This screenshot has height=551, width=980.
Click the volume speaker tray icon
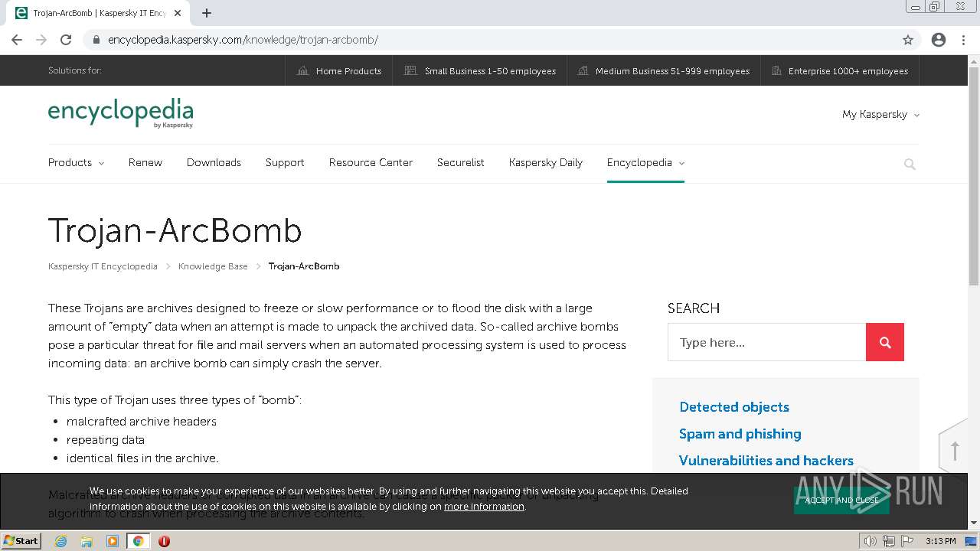pos(870,541)
